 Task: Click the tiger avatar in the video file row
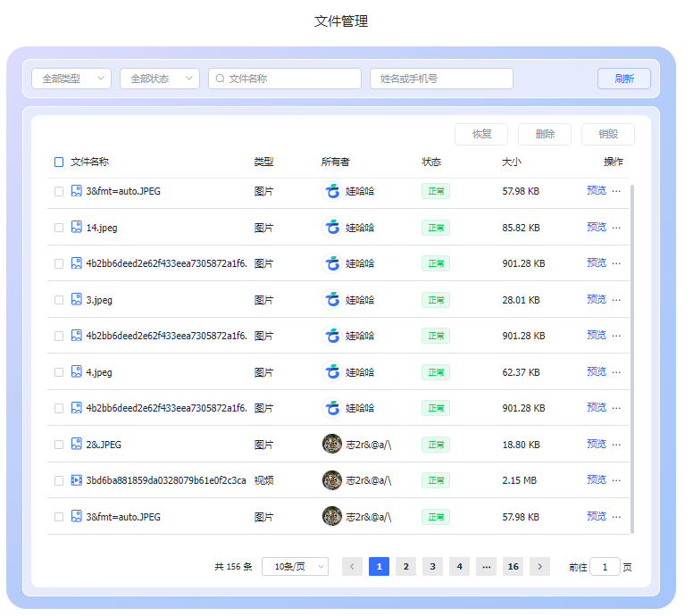pos(332,480)
